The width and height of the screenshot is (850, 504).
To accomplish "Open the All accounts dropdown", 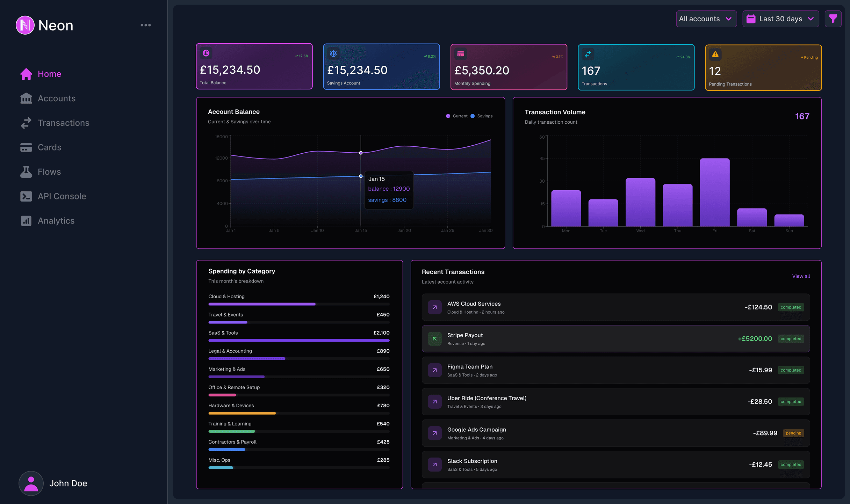I will click(706, 19).
